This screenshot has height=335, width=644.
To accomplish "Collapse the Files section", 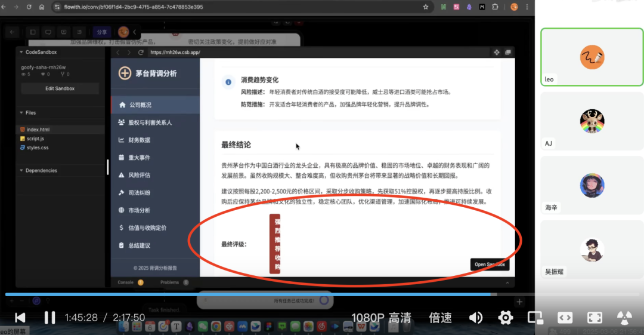I will click(x=28, y=113).
